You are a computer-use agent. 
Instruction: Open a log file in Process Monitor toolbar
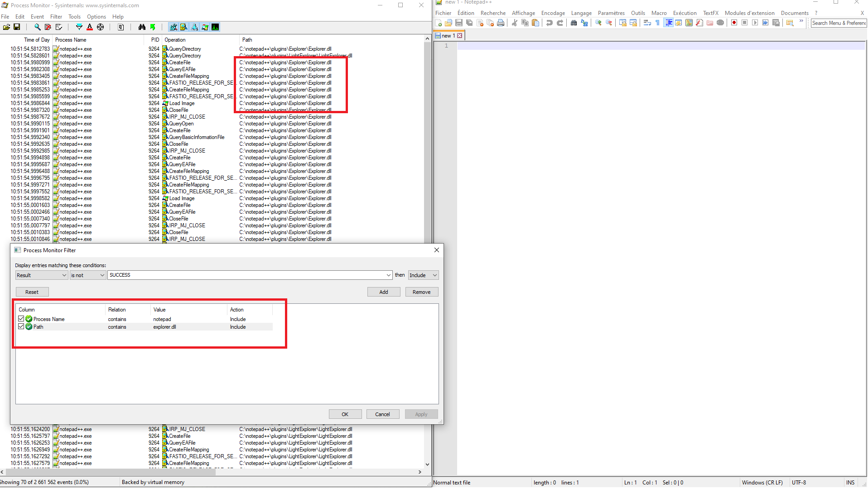coord(6,27)
